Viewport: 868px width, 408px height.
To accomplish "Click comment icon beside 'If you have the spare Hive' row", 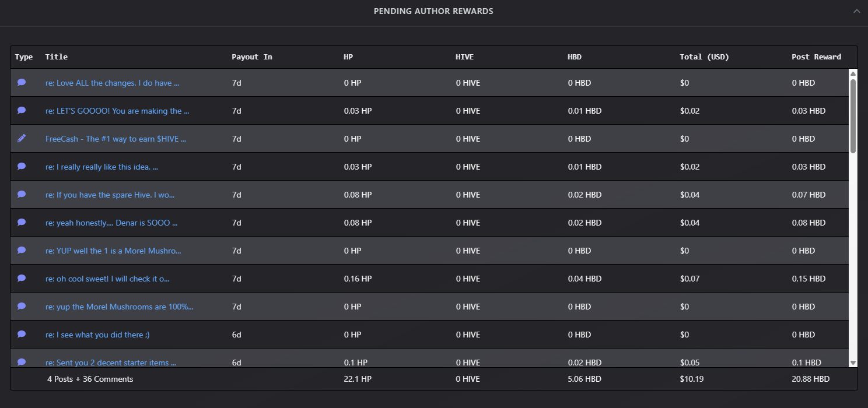I will pos(22,194).
